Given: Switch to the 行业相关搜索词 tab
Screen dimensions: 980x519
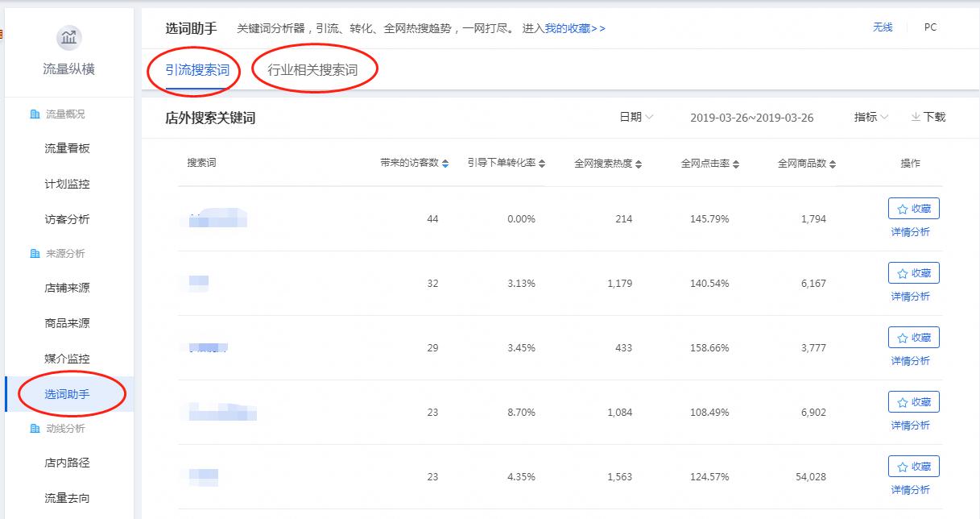Looking at the screenshot, I should [312, 70].
